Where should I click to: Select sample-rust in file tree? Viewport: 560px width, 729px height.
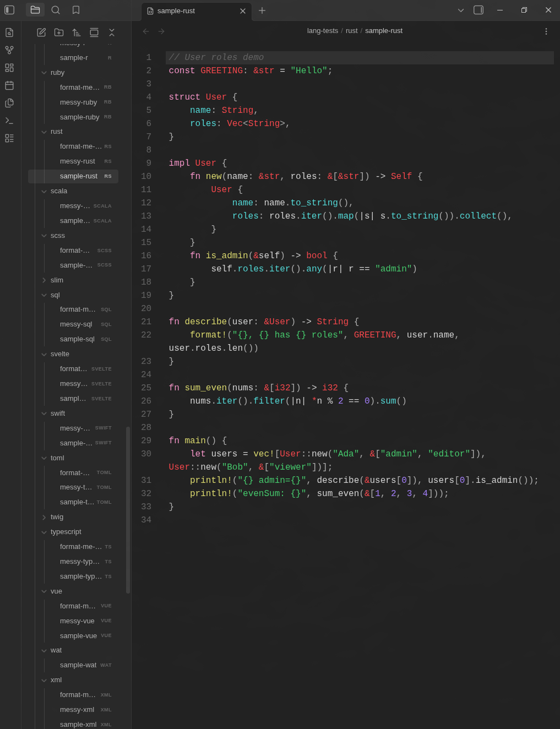point(73,176)
